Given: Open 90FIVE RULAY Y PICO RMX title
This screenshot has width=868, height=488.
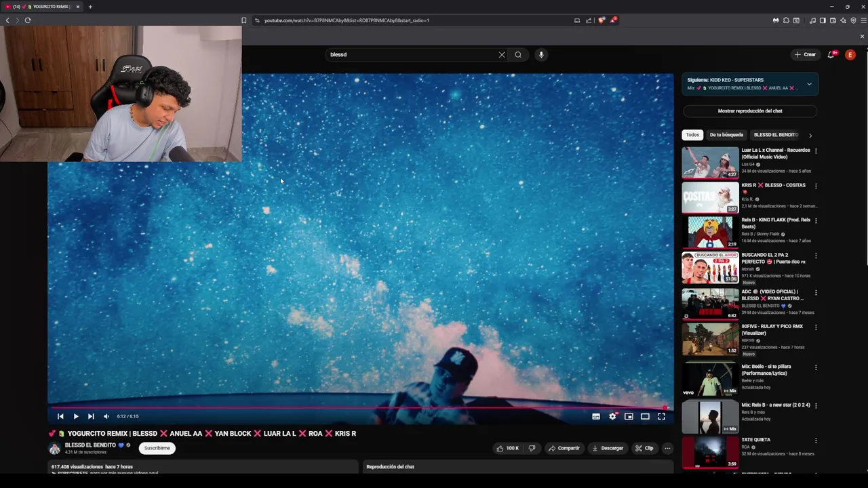Looking at the screenshot, I should point(772,329).
